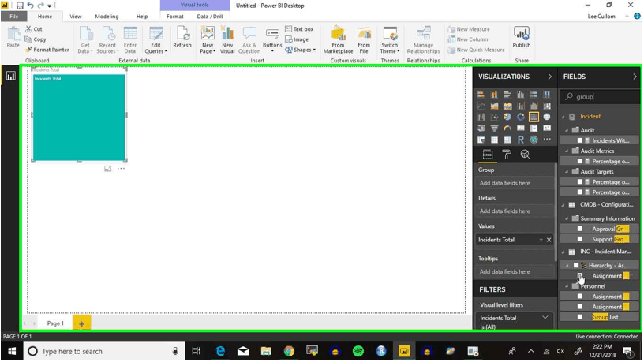Check Assignment field under Hierarchy

[580, 275]
